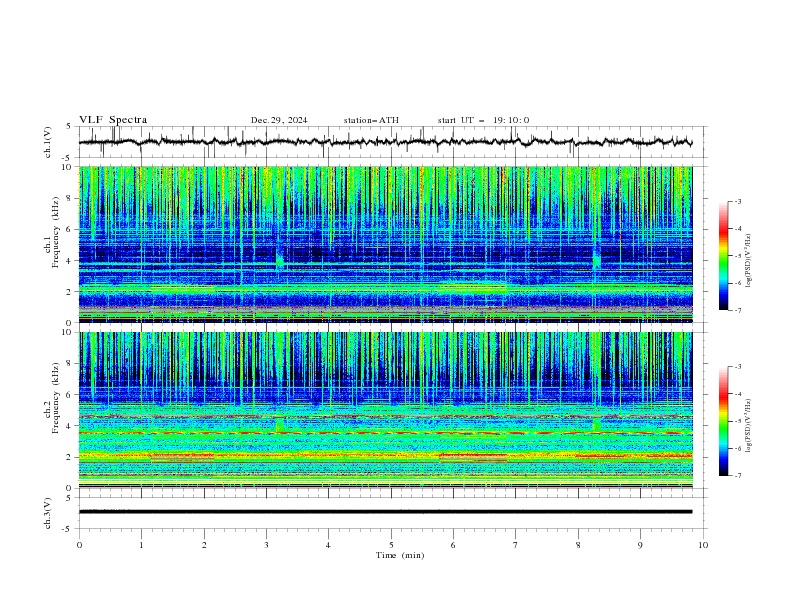792x612 pixels.
Task: Click the time axis tick label 6
Action: [x=453, y=545]
